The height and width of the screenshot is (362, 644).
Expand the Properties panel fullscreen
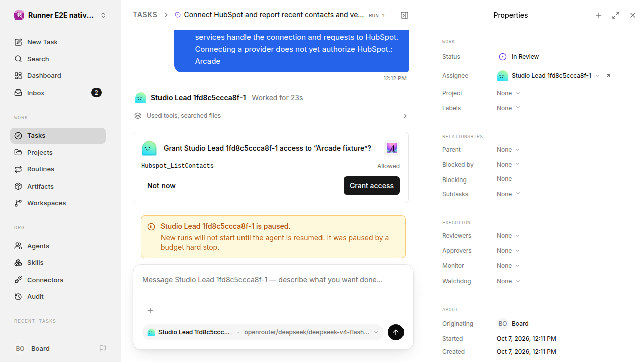[616, 15]
